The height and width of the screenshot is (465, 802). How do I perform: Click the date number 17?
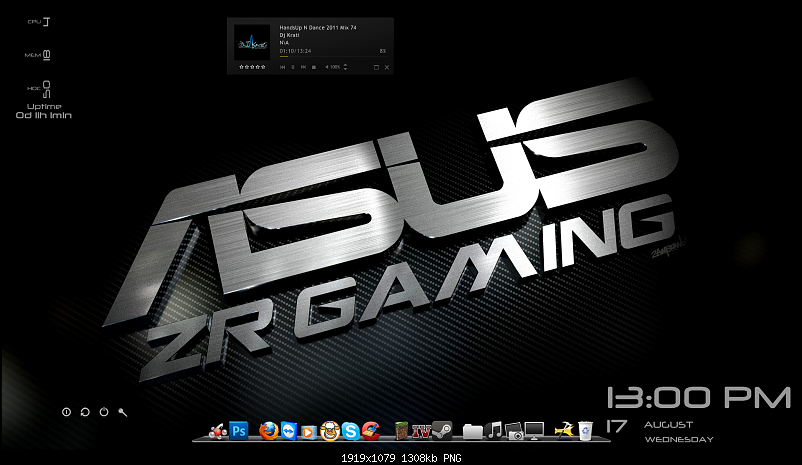pyautogui.click(x=617, y=427)
